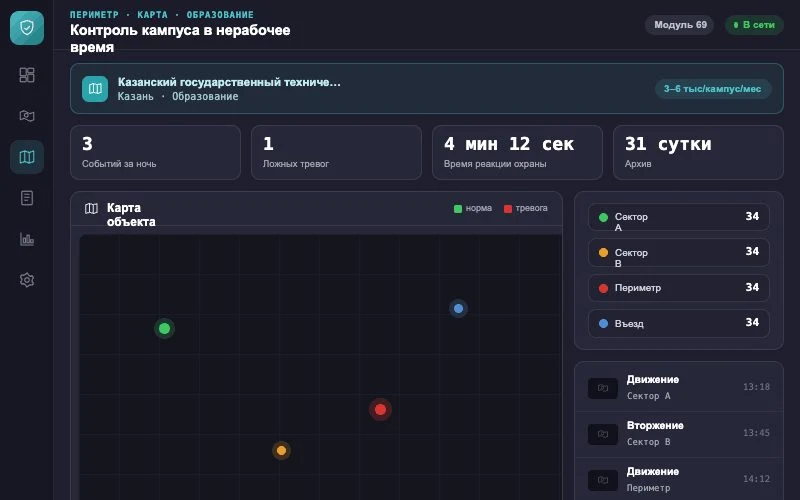The image size is (800, 500).
Task: Open the cameras icon in the sidebar
Action: 27,116
